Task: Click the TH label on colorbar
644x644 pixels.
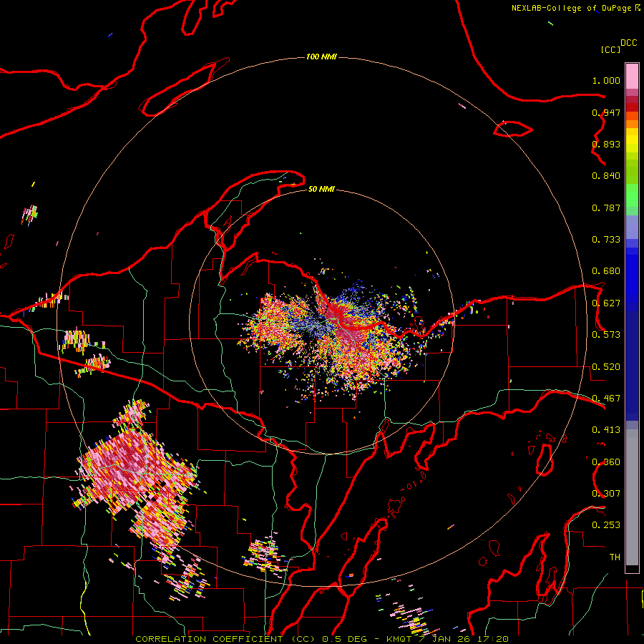Action: 615,557
